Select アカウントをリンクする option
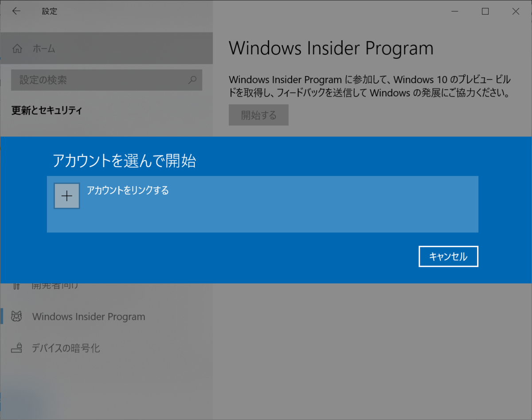The width and height of the screenshot is (532, 420). pyautogui.click(x=262, y=204)
